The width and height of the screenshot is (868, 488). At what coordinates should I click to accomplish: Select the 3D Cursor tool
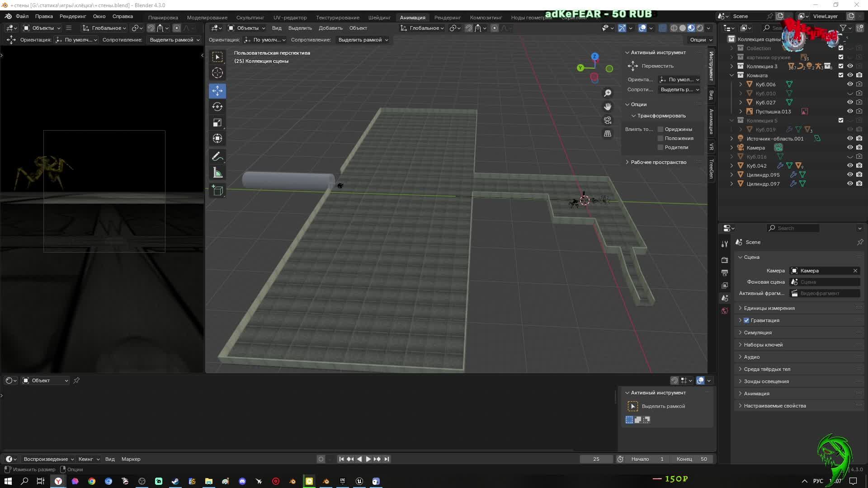217,73
